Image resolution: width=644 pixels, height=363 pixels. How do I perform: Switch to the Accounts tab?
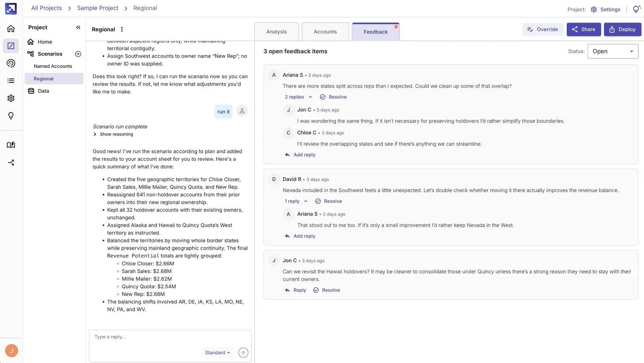tap(325, 32)
